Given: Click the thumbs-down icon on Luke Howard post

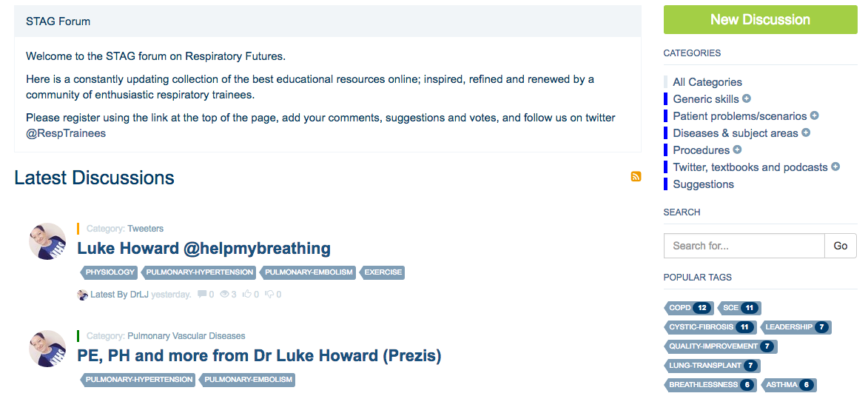Looking at the screenshot, I should pyautogui.click(x=269, y=295).
